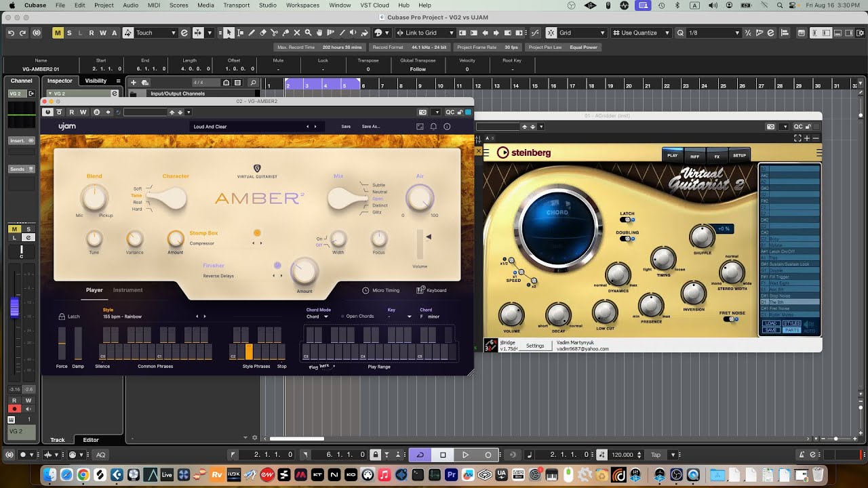868x488 pixels.
Task: Switch to RIFF tab in Virtual Guitarist 2
Action: tap(695, 155)
